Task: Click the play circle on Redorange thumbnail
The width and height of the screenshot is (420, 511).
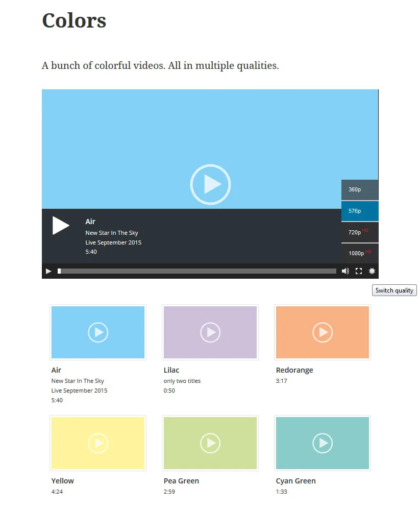Action: [x=323, y=332]
